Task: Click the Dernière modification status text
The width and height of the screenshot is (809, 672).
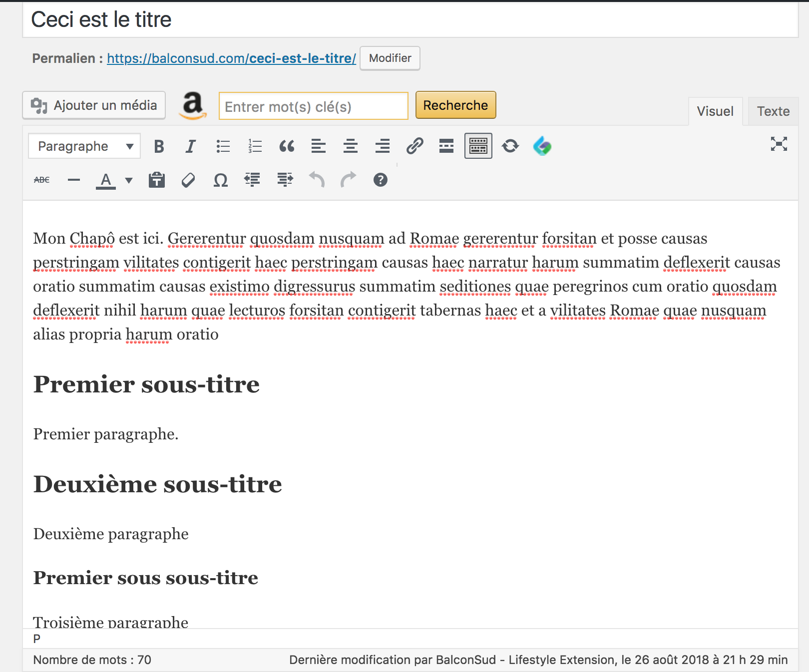Action: (538, 660)
